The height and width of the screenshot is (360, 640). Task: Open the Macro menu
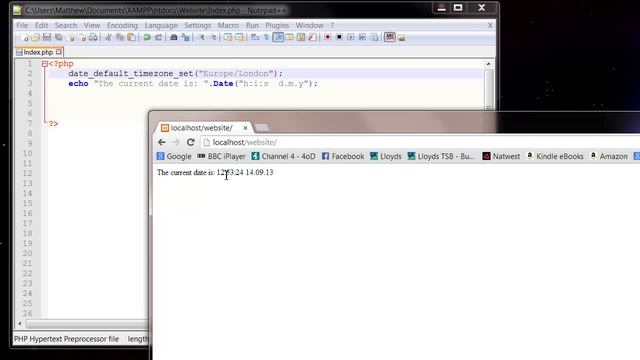point(228,25)
